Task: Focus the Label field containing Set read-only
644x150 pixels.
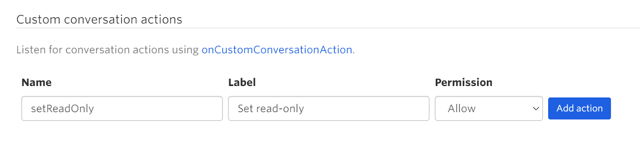Action: (328, 108)
